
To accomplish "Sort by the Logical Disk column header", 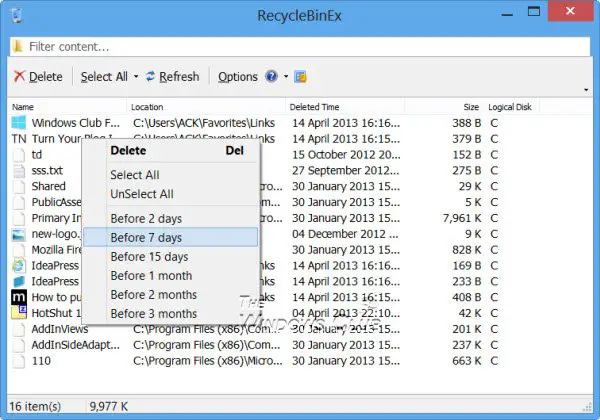I will 511,107.
